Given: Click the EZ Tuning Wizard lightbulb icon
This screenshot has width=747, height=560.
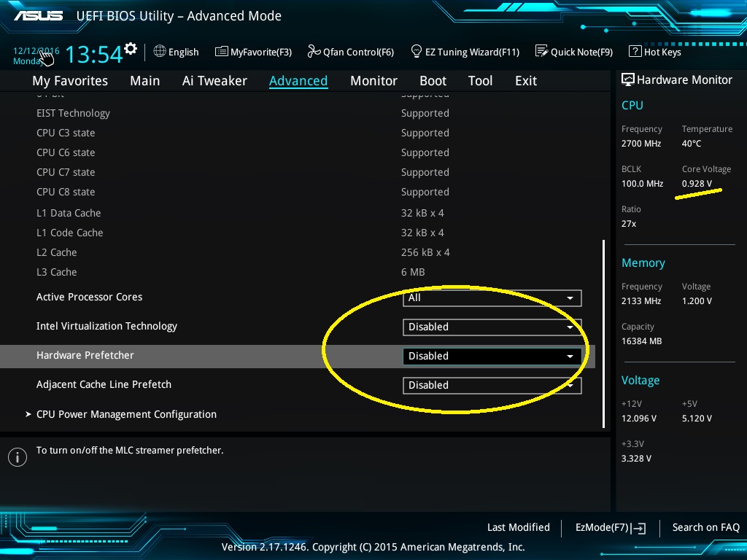Looking at the screenshot, I should tap(416, 51).
